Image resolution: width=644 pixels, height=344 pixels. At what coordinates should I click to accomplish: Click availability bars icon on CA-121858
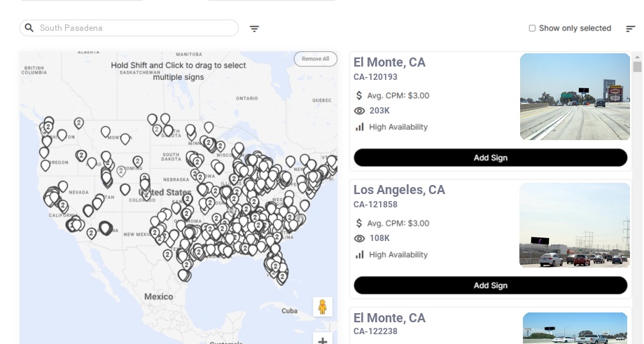(360, 254)
